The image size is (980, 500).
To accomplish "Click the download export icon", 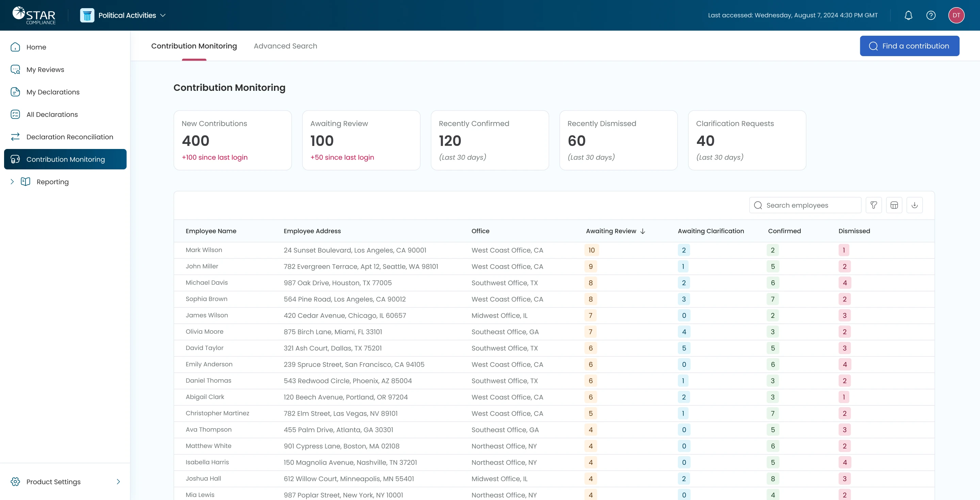I will click(x=915, y=205).
